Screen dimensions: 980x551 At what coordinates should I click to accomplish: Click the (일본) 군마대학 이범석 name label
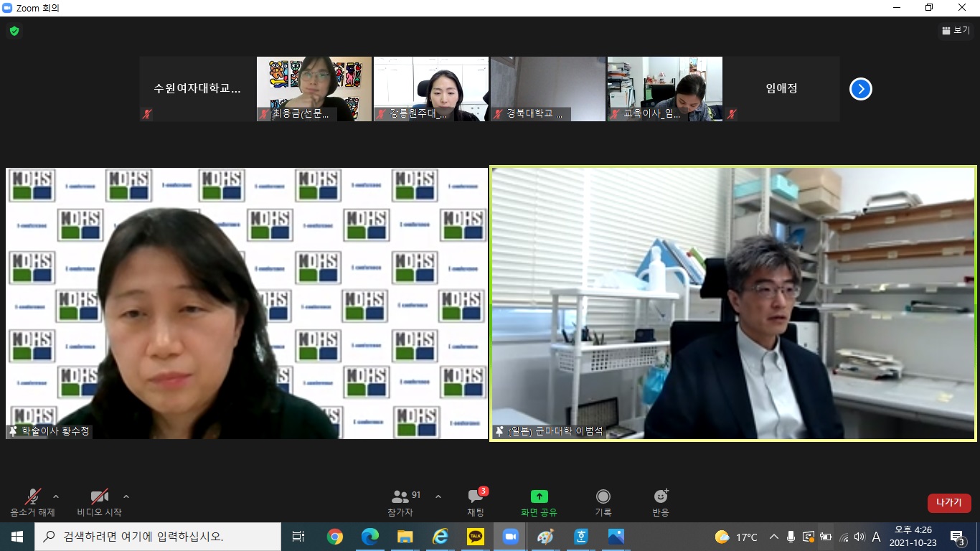point(549,431)
